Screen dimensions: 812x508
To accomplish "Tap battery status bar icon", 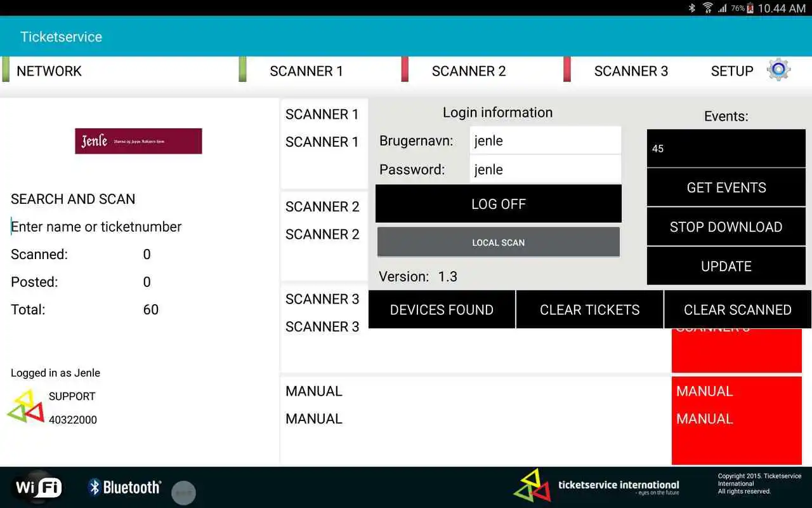I will (750, 8).
